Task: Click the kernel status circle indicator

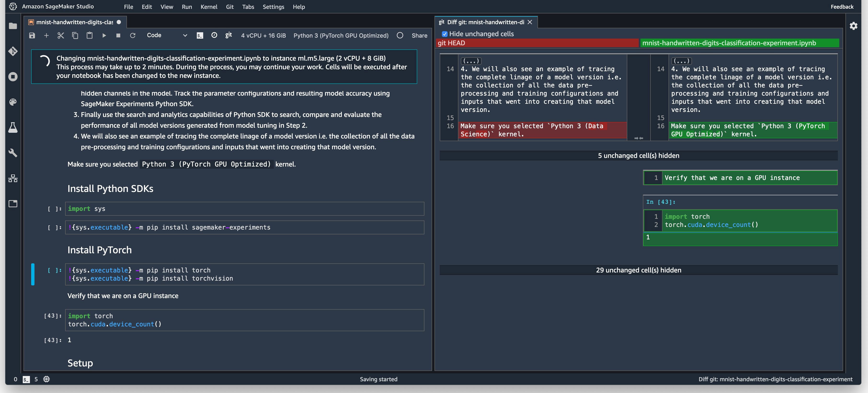Action: click(400, 35)
